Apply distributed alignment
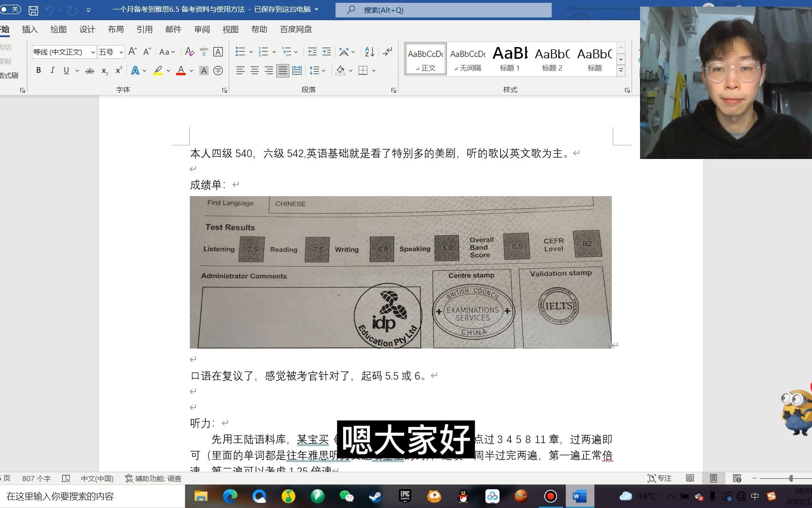Screen dimensions: 812x508 (297, 71)
